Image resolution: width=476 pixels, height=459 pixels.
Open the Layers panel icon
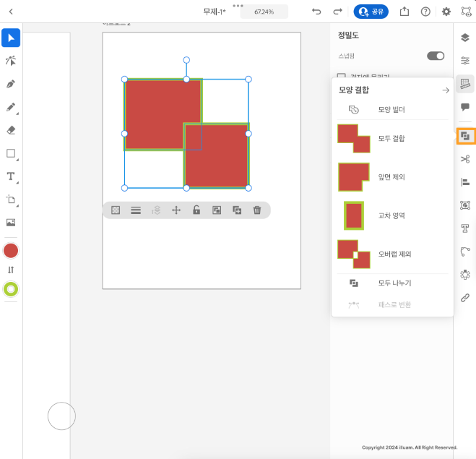click(465, 38)
